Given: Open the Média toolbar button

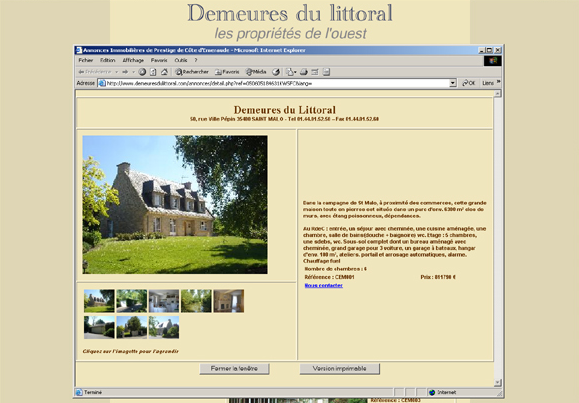Looking at the screenshot, I should tap(256, 72).
